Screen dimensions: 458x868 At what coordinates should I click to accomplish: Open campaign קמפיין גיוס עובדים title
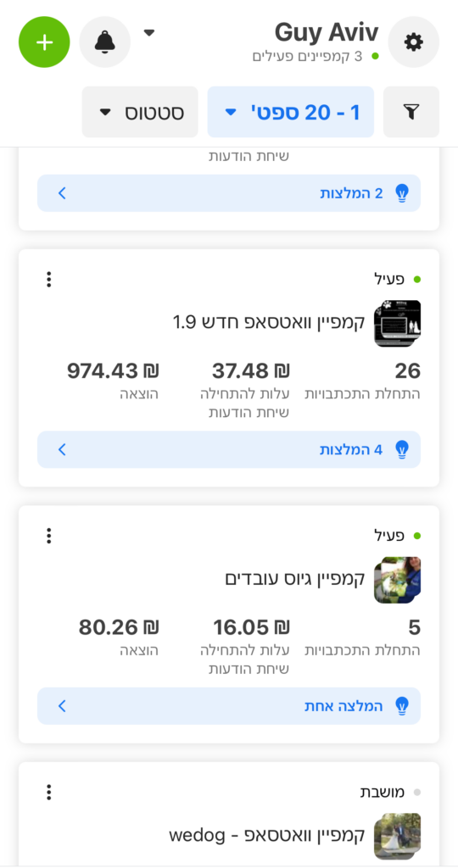coord(294,578)
